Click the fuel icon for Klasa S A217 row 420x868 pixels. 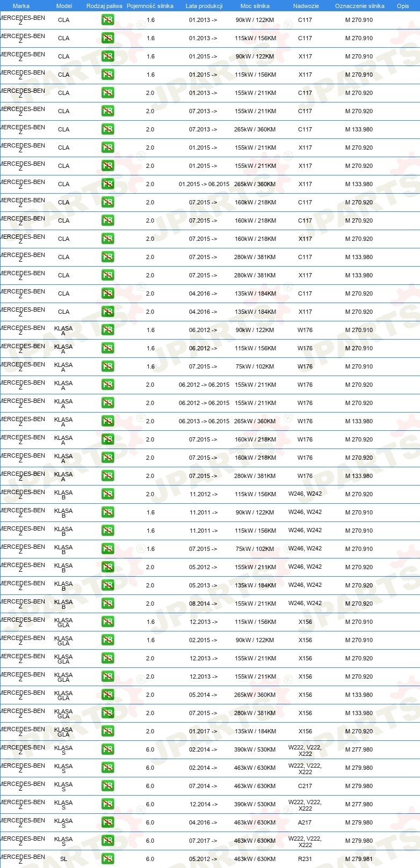107,822
